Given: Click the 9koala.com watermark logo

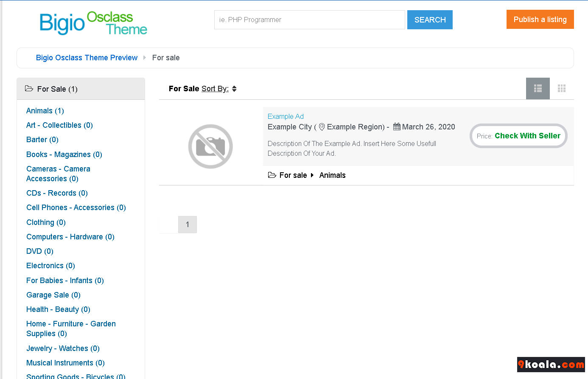Looking at the screenshot, I should (551, 365).
